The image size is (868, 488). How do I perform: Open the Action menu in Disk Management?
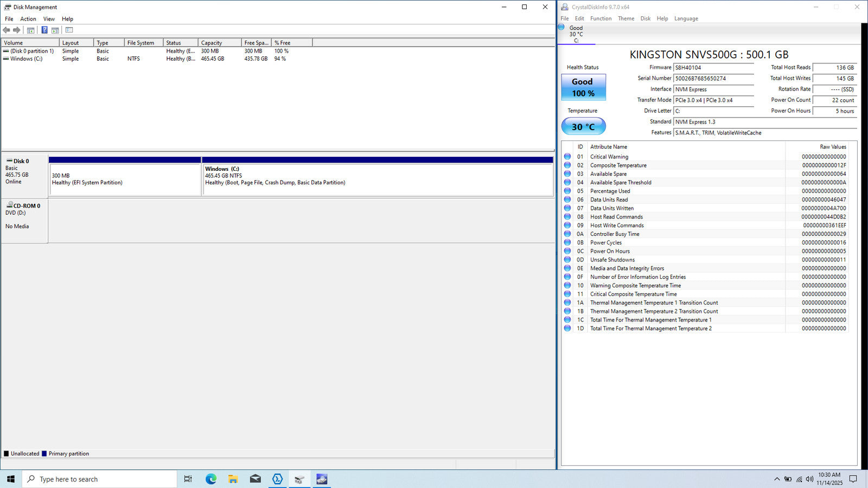click(28, 19)
